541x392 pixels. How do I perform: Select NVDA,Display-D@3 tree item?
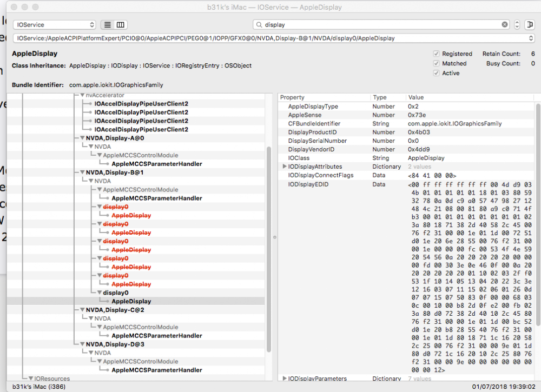(x=115, y=344)
